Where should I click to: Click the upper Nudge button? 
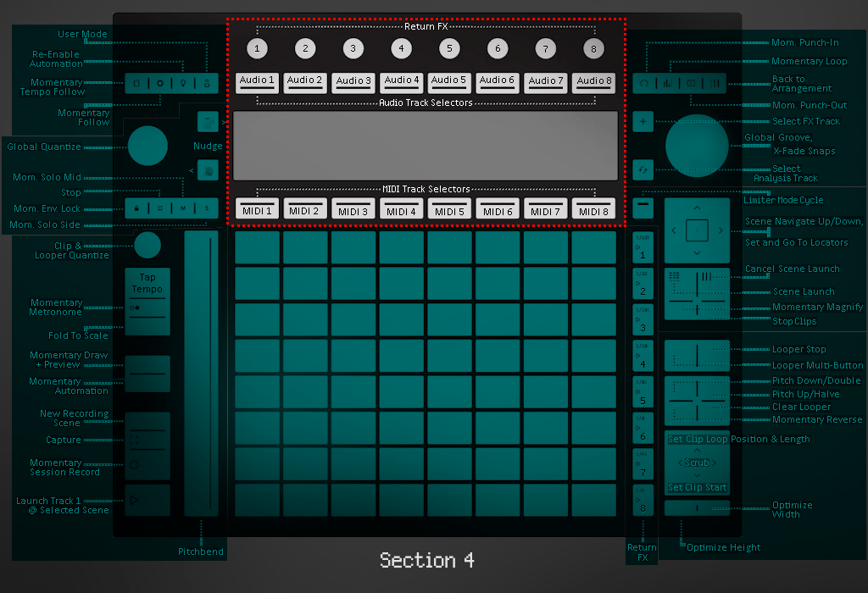[x=208, y=122]
